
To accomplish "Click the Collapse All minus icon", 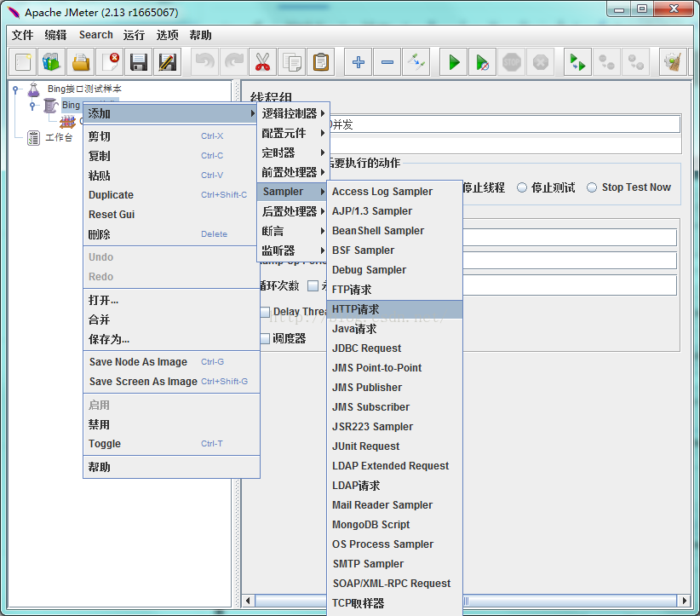I will click(387, 62).
